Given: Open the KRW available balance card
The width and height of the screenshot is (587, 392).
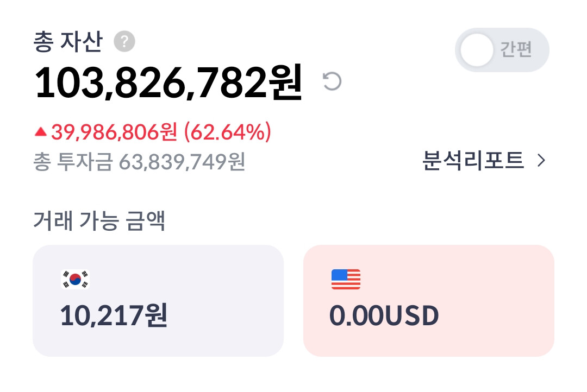Looking at the screenshot, I should 158,301.
